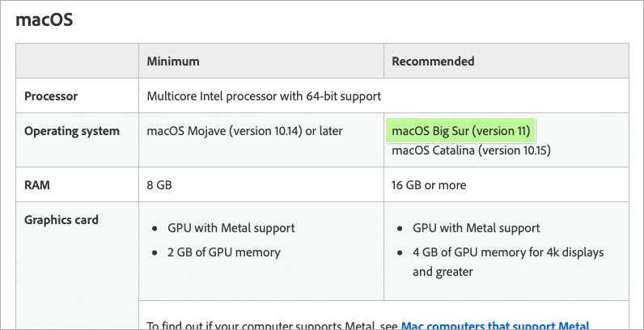The height and width of the screenshot is (330, 644).
Task: Click the 16 GB or more cell
Action: coord(429,185)
